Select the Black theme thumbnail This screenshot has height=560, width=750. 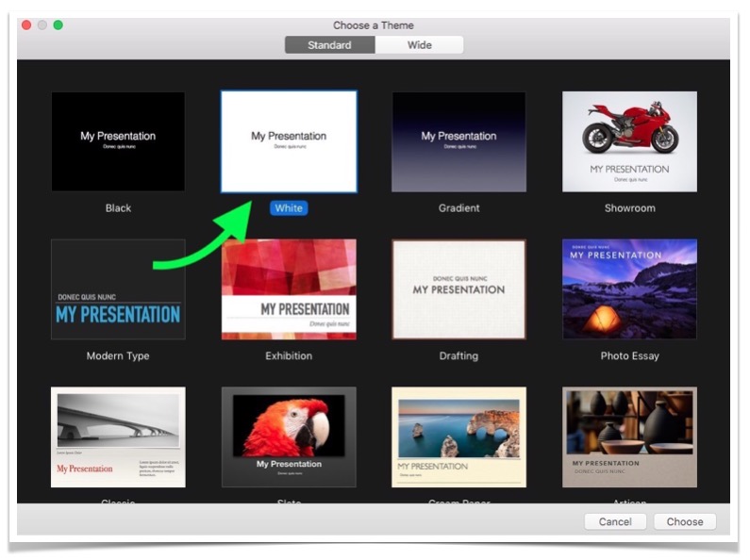(118, 142)
